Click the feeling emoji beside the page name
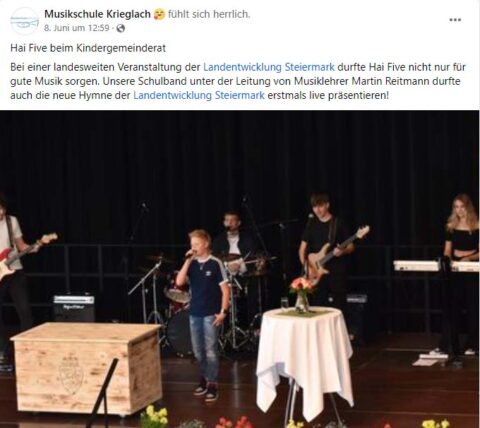The width and height of the screenshot is (480, 428). [x=159, y=14]
